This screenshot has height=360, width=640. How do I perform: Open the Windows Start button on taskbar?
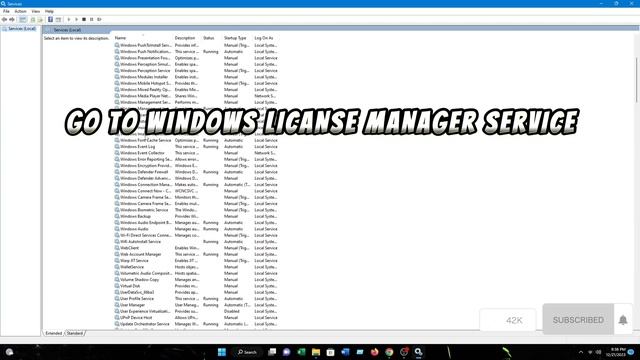(x=222, y=352)
